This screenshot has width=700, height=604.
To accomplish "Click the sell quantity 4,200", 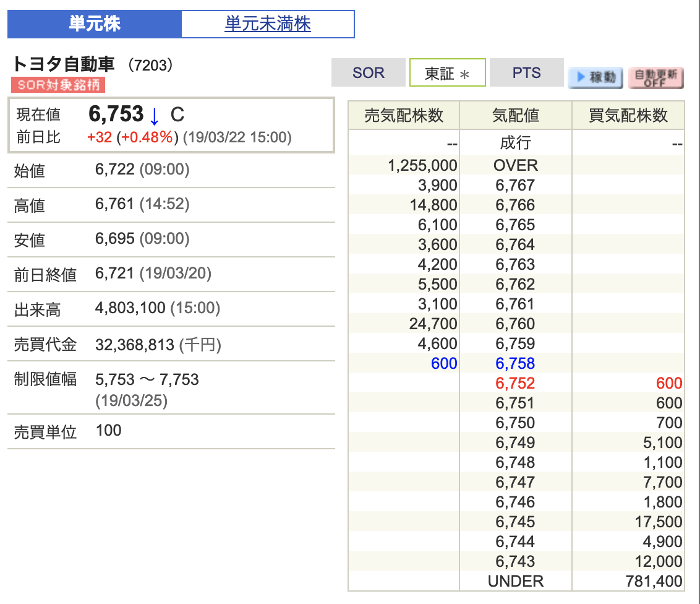I will [438, 264].
